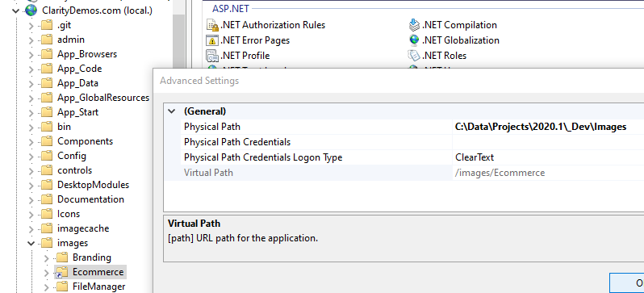The image size is (644, 293).
Task: Click the App_Code folder icon
Action: pyautogui.click(x=47, y=69)
